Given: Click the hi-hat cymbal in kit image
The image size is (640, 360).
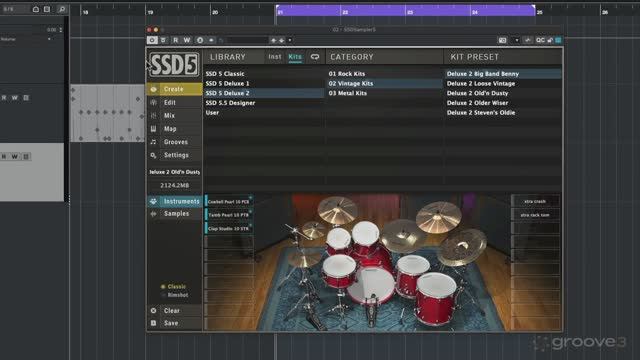Looking at the screenshot, I should [x=304, y=259].
